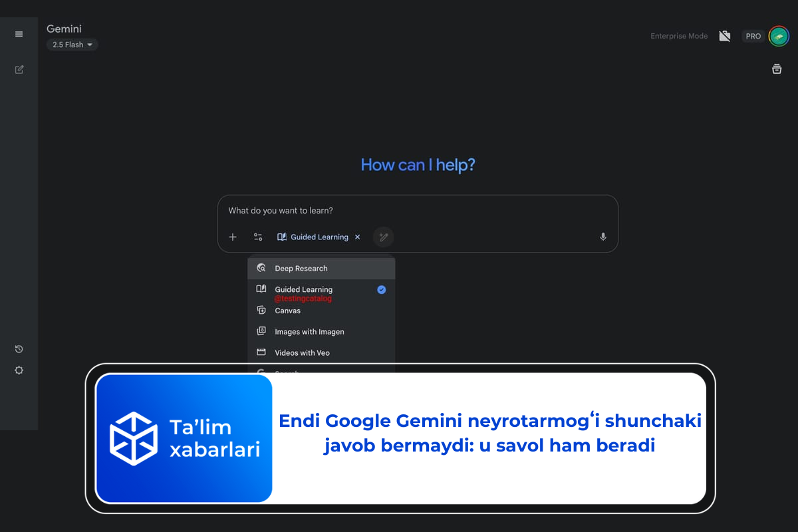798x532 pixels.
Task: Activate the microphone for voice input
Action: pyautogui.click(x=603, y=237)
